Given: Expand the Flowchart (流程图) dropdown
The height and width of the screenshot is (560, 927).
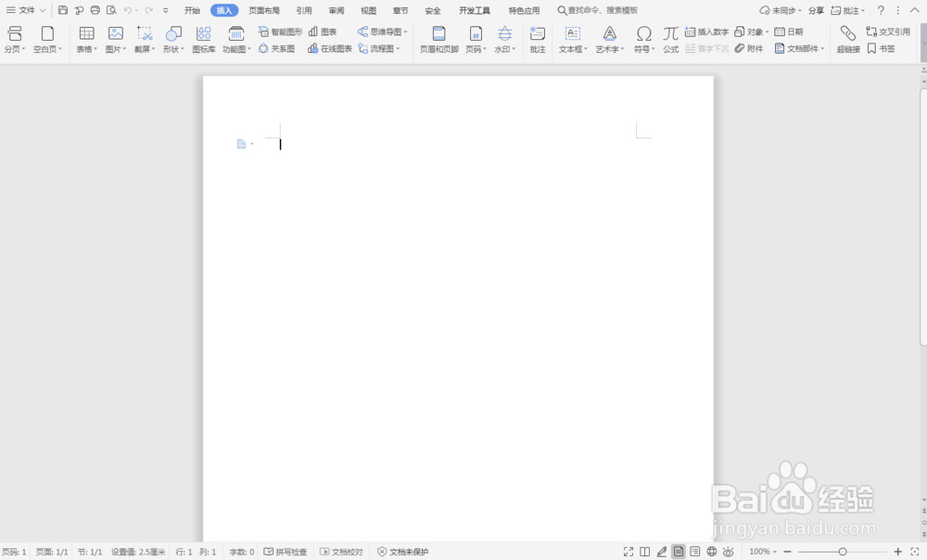Looking at the screenshot, I should tap(398, 48).
